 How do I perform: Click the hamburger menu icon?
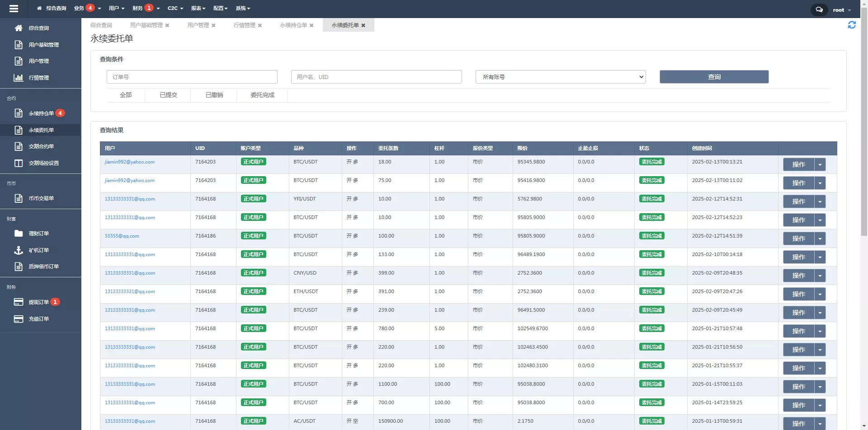pyautogui.click(x=14, y=9)
